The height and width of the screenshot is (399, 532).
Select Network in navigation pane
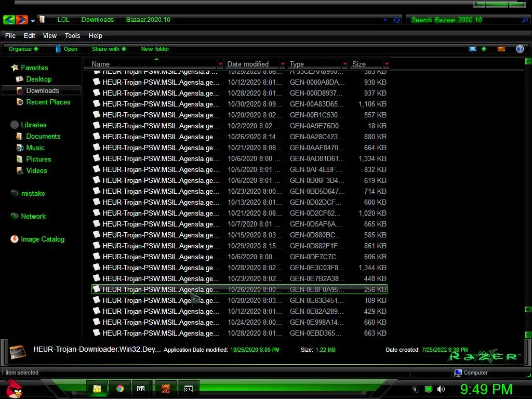(x=28, y=216)
